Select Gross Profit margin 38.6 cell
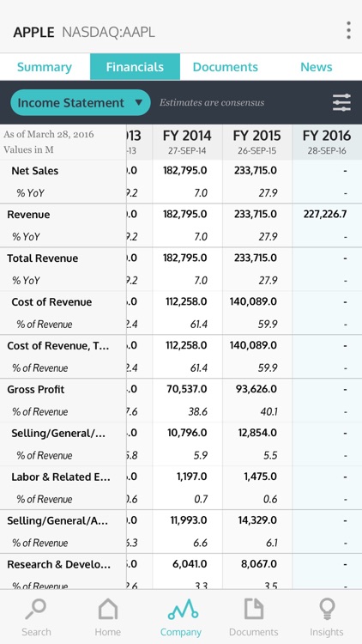This screenshot has width=362, height=644. (198, 411)
